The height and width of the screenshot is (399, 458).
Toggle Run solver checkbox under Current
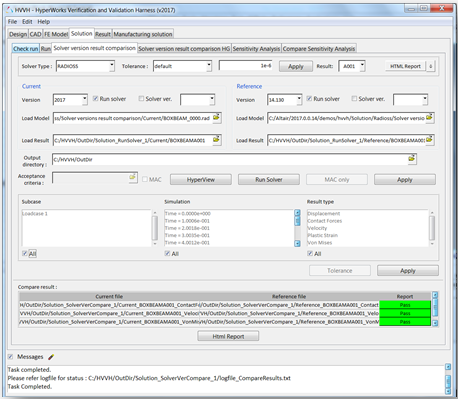[96, 99]
